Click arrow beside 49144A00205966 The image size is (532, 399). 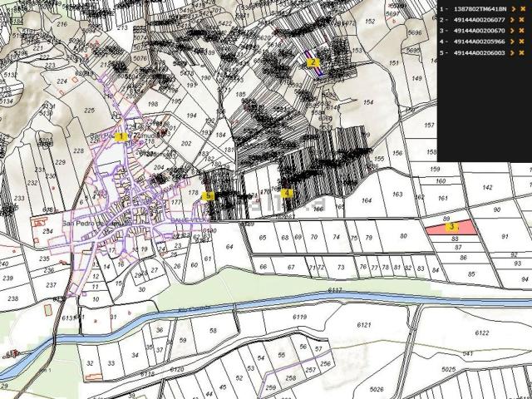[512, 42]
